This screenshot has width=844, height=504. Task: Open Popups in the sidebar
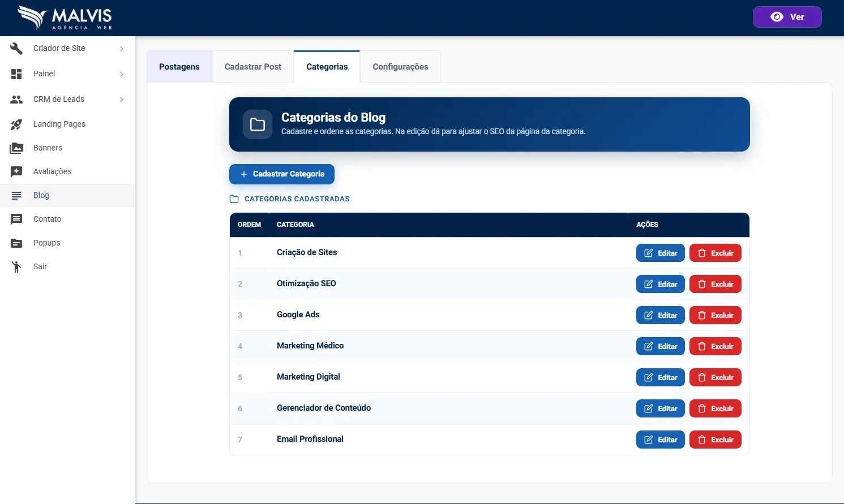[67, 243]
